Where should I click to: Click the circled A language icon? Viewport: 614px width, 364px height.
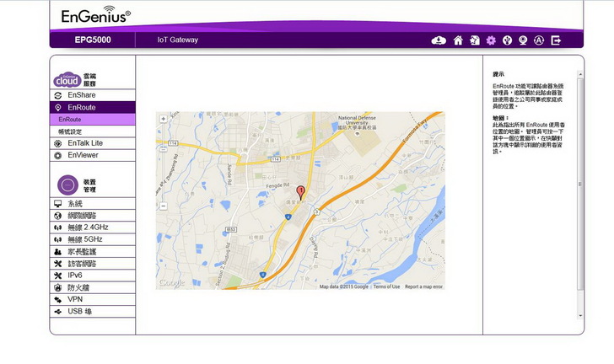(539, 40)
